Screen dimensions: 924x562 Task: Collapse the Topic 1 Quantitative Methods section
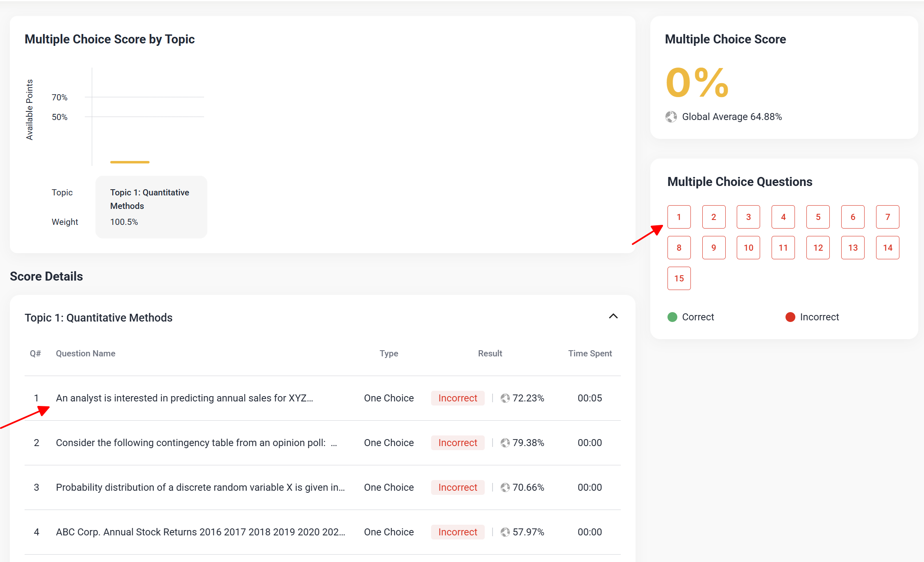pyautogui.click(x=613, y=316)
